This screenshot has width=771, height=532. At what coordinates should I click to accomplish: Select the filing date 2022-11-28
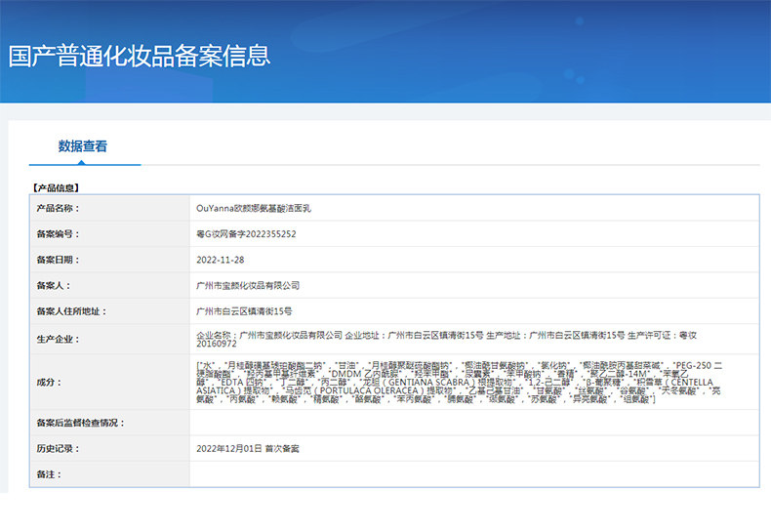(x=221, y=260)
